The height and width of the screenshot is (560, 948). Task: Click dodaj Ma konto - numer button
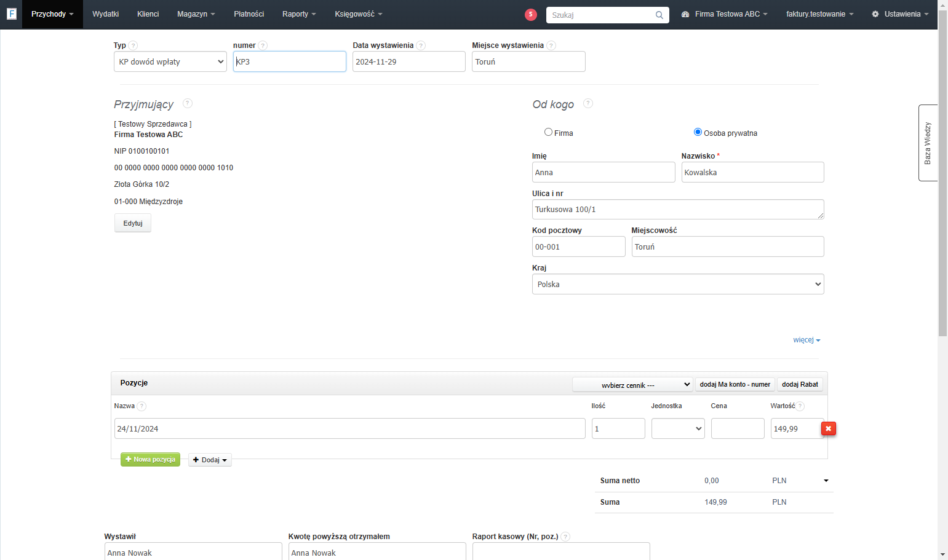coord(735,384)
